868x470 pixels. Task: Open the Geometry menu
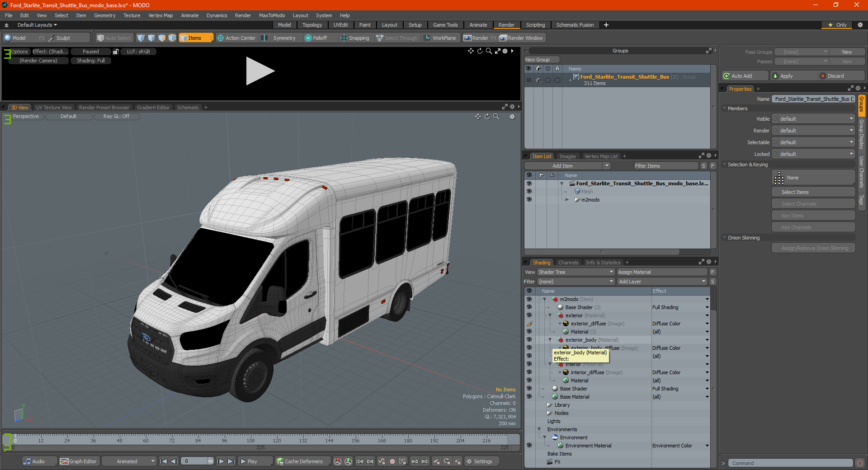click(x=104, y=15)
